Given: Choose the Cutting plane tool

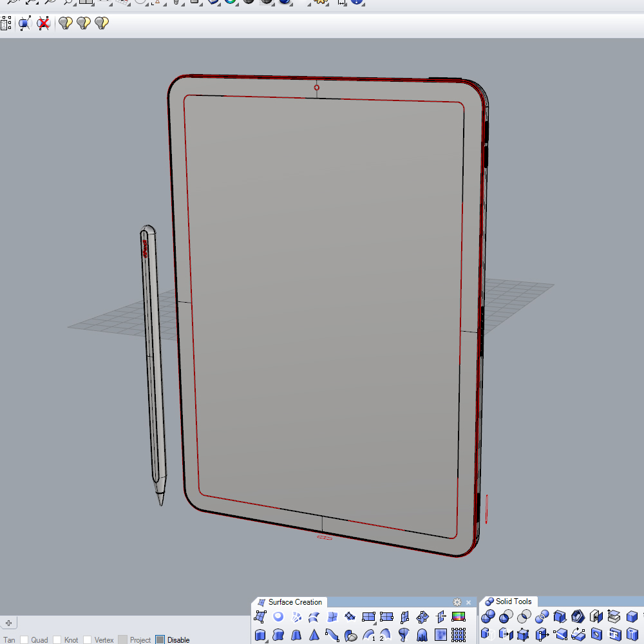Looking at the screenshot, I should [x=440, y=616].
